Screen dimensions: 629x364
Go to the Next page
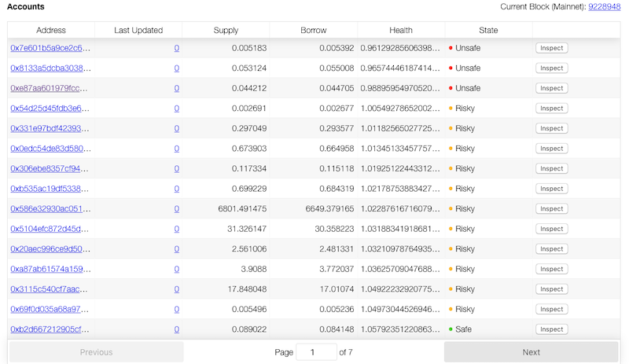tap(532, 352)
